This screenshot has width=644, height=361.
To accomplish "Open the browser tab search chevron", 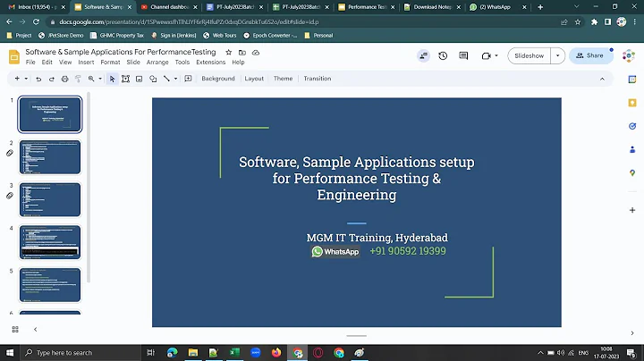I will [576, 6].
